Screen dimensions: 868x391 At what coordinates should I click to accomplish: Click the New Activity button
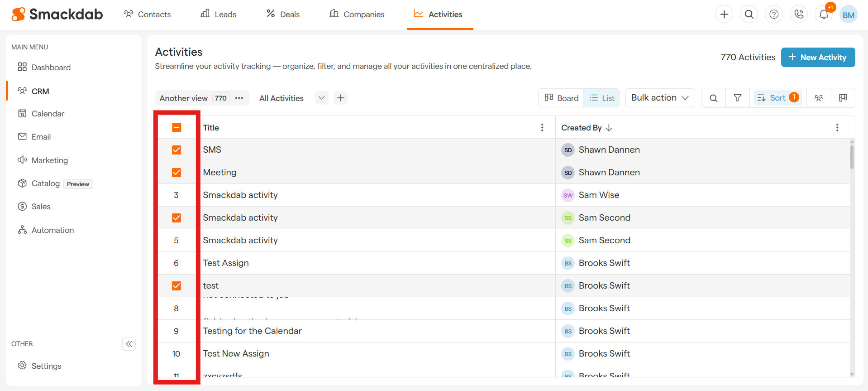[x=818, y=58]
